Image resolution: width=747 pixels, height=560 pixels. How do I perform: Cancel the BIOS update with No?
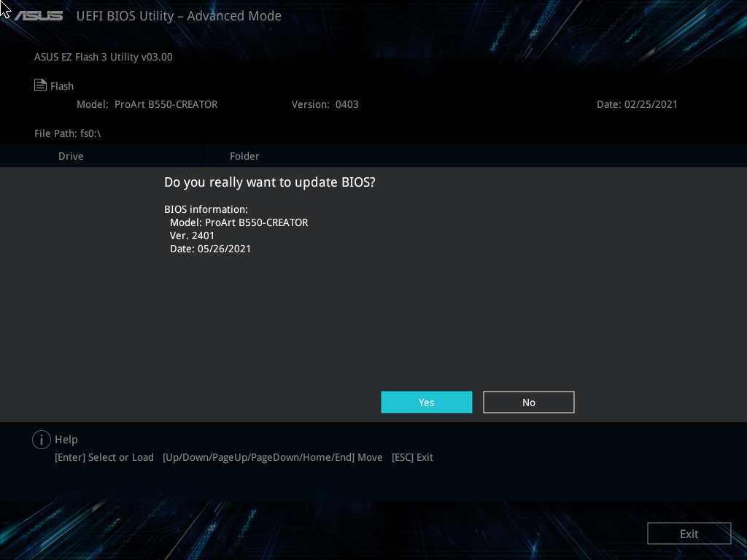click(528, 402)
